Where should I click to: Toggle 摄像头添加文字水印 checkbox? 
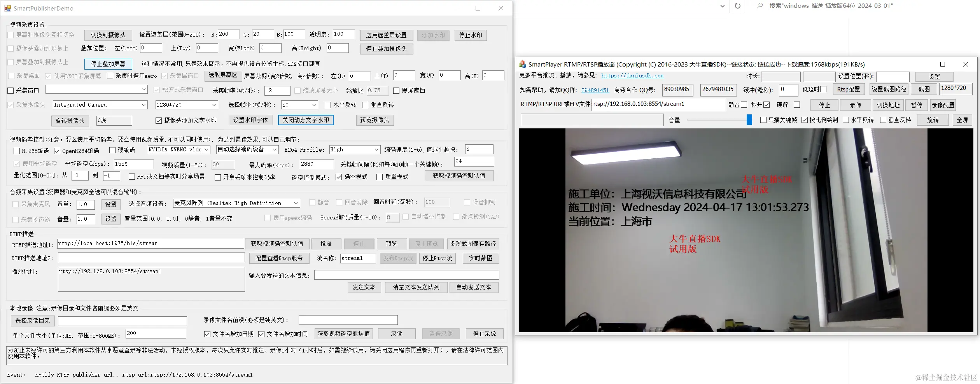click(x=159, y=121)
